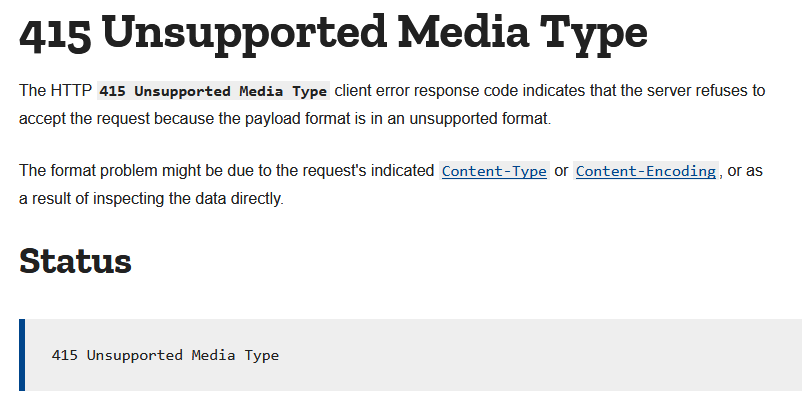This screenshot has width=802, height=416.
Task: Follow the Content-Encoding link
Action: 646,171
